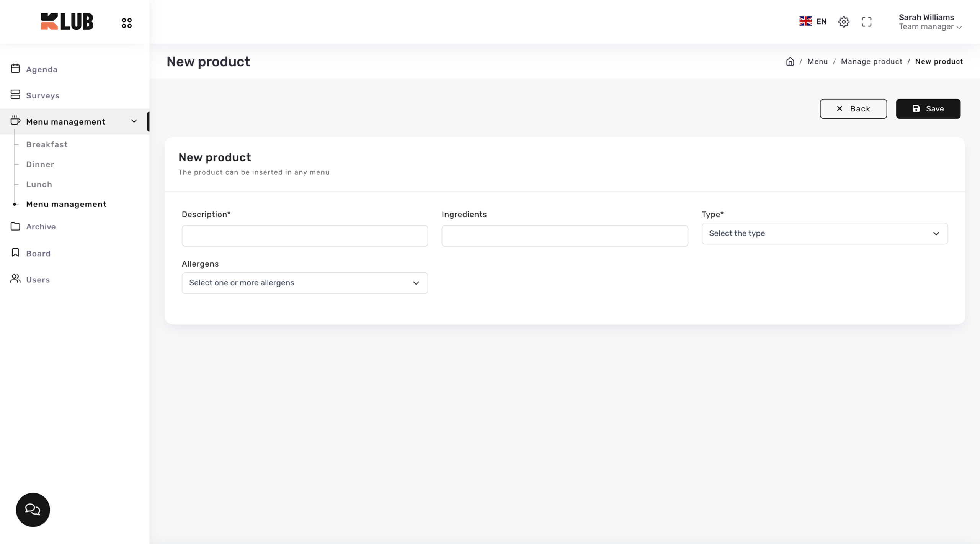The image size is (980, 544).
Task: Click the Description input field
Action: [305, 236]
